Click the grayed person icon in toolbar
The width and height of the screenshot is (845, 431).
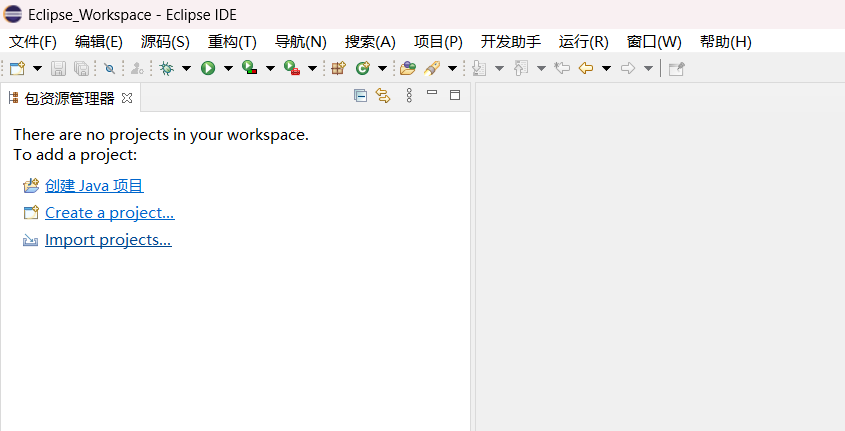click(137, 68)
